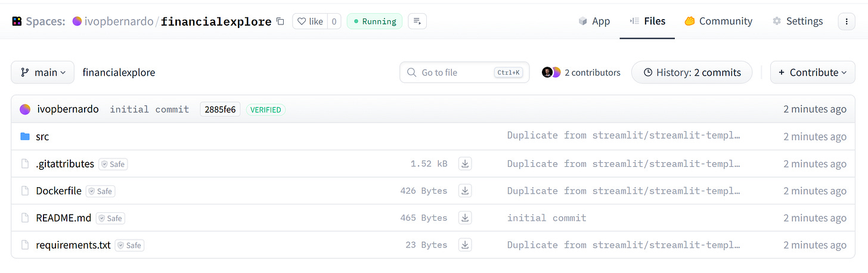
Task: Click the Safe badge next to Dockerfile
Action: pyautogui.click(x=100, y=191)
